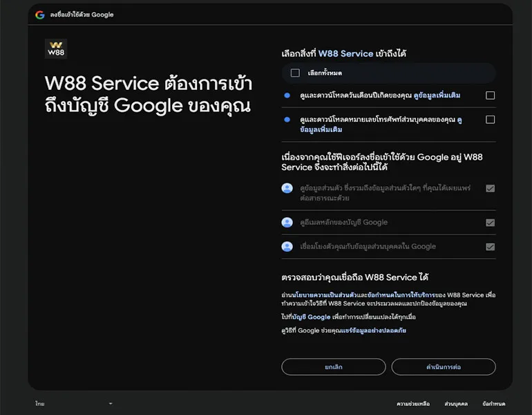This screenshot has width=532, height=415.
Task: Click the language dropdown arrow
Action: 111,403
